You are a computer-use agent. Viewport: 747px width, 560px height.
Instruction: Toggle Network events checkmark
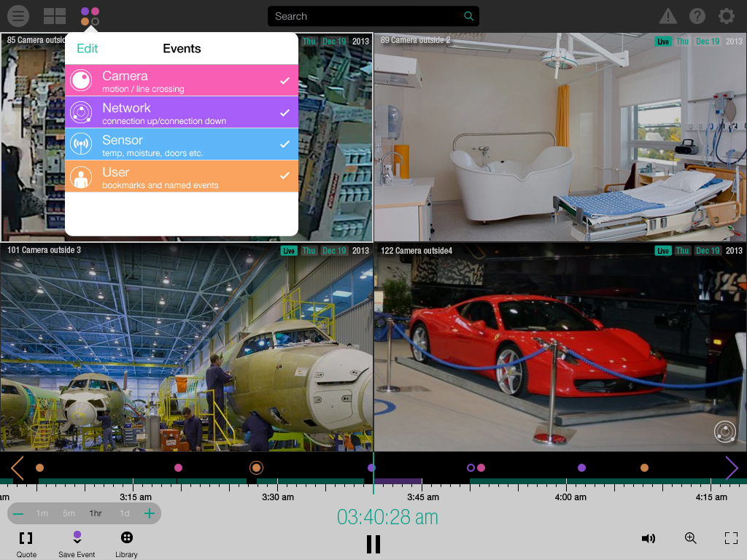tap(285, 112)
